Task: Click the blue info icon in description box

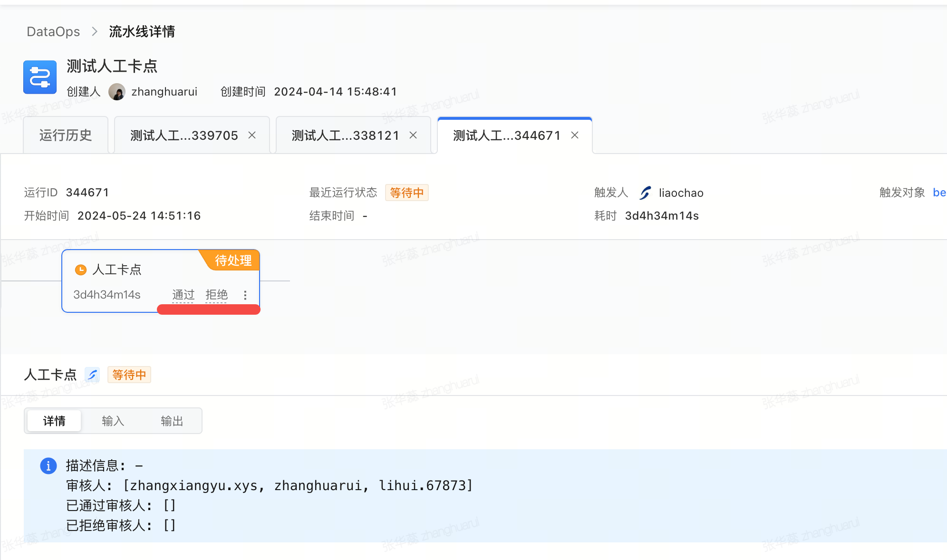Action: (48, 466)
